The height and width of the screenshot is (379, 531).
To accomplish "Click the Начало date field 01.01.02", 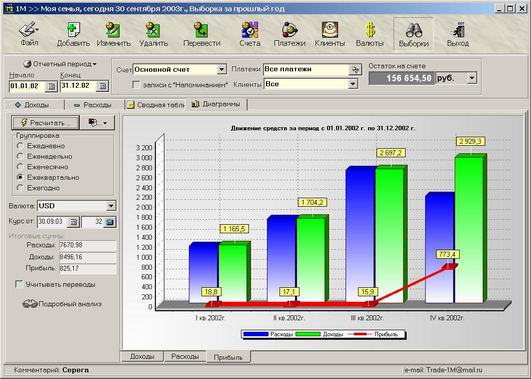I will [x=28, y=86].
